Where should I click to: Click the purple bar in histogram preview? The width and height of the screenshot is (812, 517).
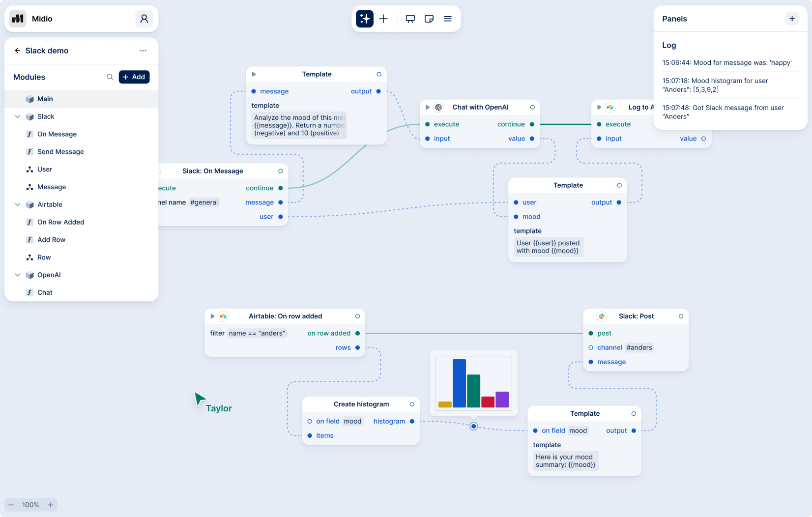[502, 400]
